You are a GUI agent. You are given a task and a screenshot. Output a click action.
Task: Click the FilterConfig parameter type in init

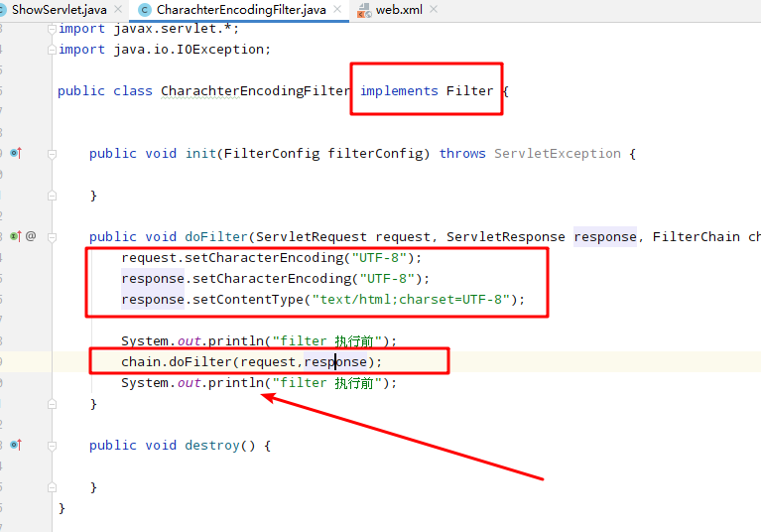tap(272, 154)
